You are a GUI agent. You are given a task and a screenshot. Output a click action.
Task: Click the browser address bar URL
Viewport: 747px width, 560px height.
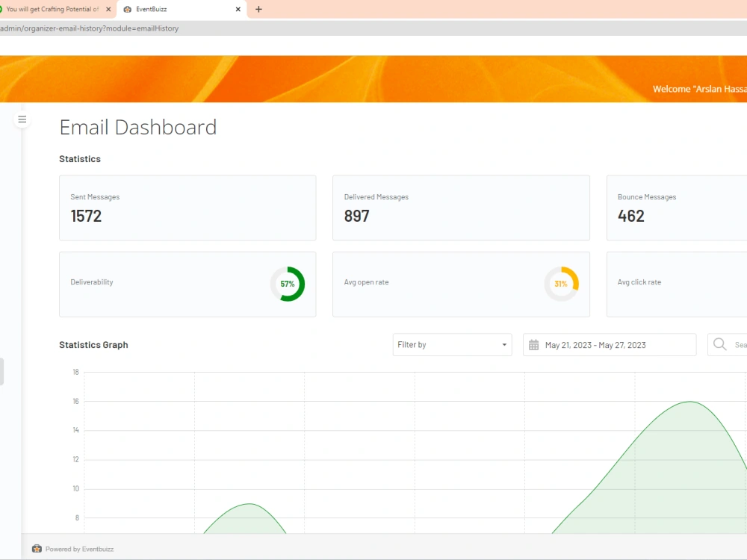89,28
